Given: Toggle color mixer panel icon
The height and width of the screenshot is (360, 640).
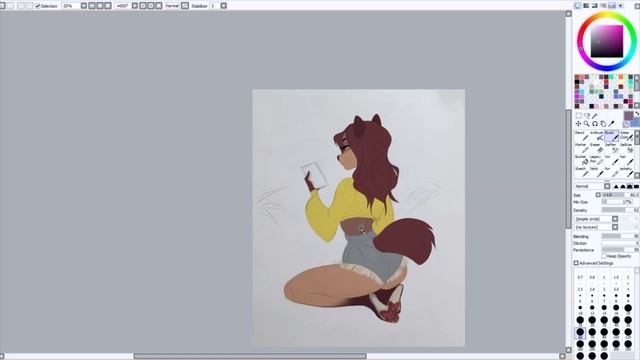Looking at the screenshot, I should [603, 6].
